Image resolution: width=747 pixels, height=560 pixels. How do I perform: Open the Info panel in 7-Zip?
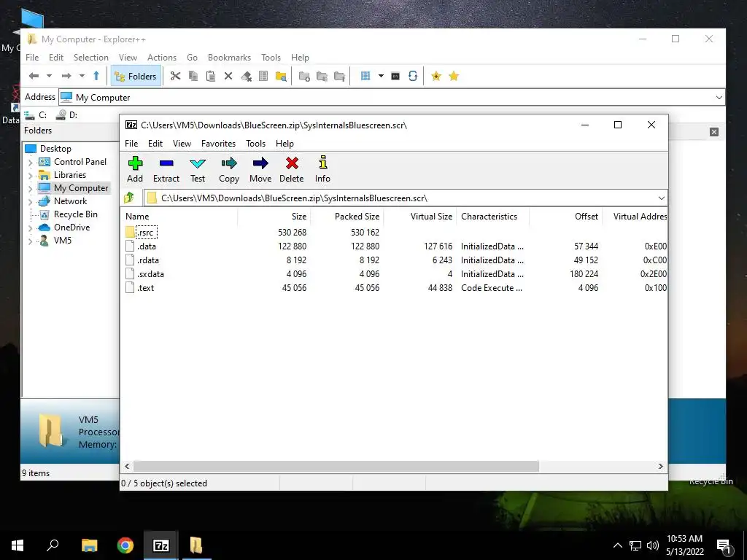point(322,169)
